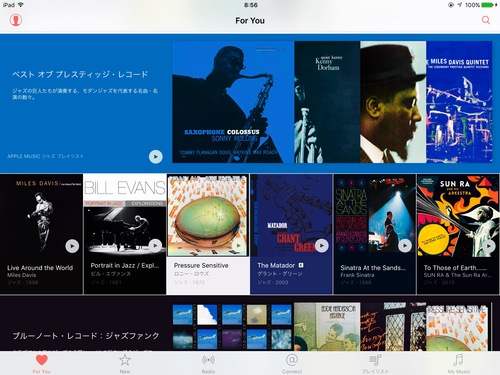Play the Prestige Records playlist
This screenshot has width=500, height=375.
click(x=155, y=156)
